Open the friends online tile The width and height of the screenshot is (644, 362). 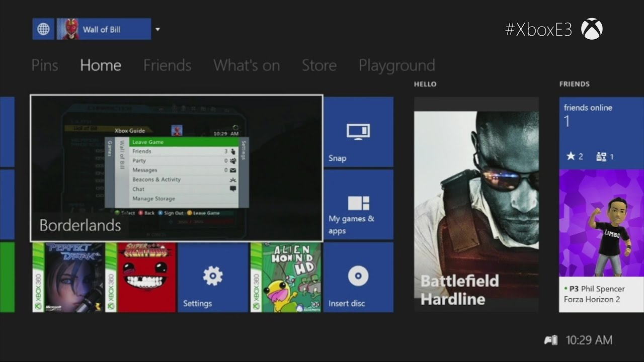tap(601, 133)
